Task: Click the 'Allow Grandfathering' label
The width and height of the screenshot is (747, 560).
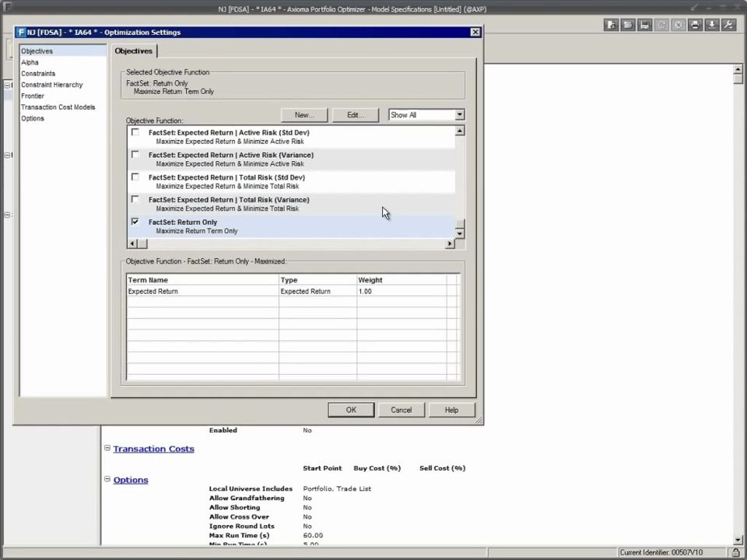Action: tap(247, 498)
